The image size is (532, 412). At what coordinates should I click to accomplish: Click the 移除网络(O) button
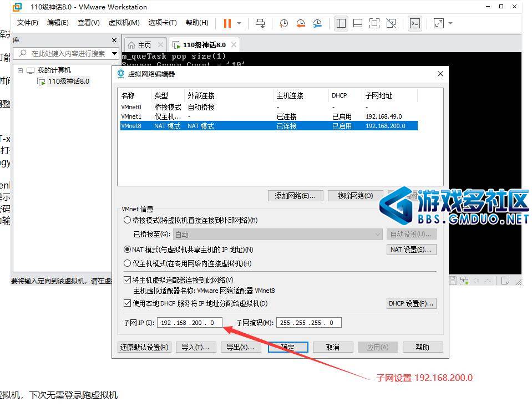[355, 196]
